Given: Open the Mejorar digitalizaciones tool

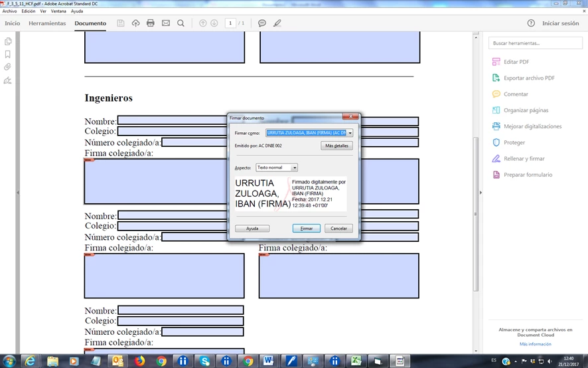Looking at the screenshot, I should [x=527, y=127].
